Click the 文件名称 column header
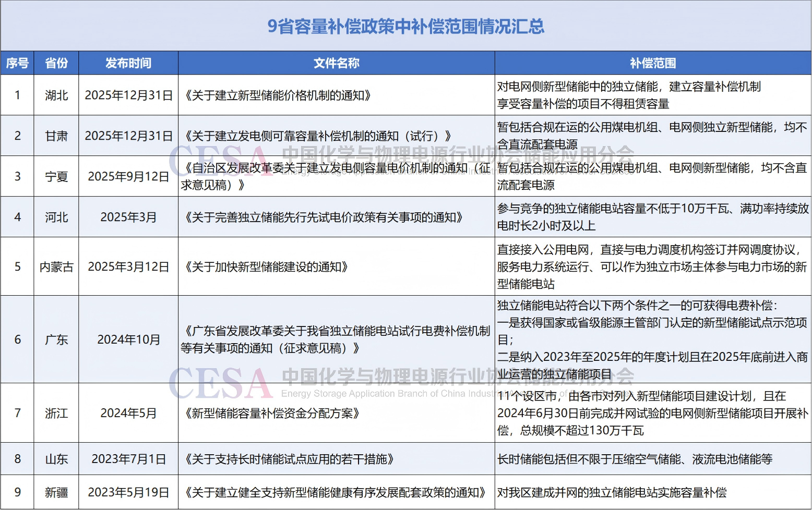 click(x=336, y=63)
